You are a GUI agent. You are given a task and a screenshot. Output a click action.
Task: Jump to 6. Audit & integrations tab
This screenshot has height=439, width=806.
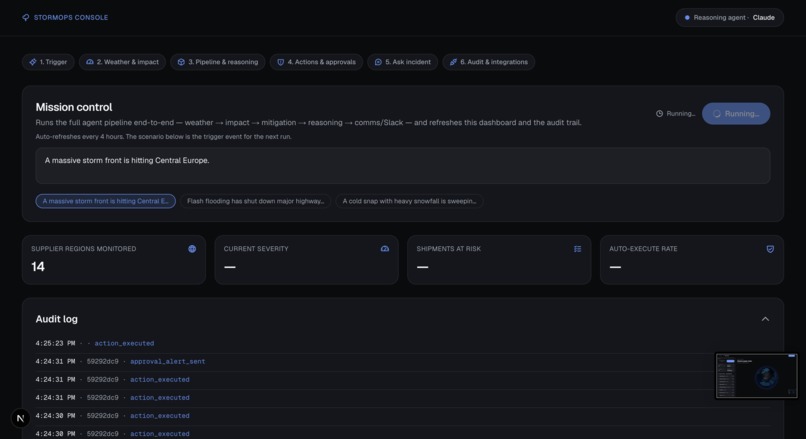(x=489, y=62)
